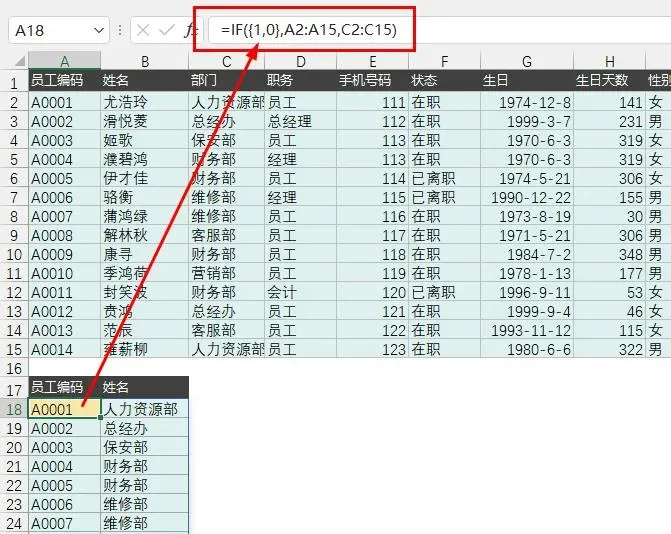
Task: Click header cell 姓名 in row 1
Action: 145,80
